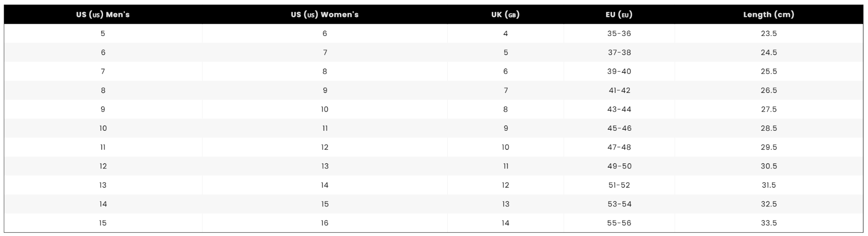Click the US Women's column header

325,15
